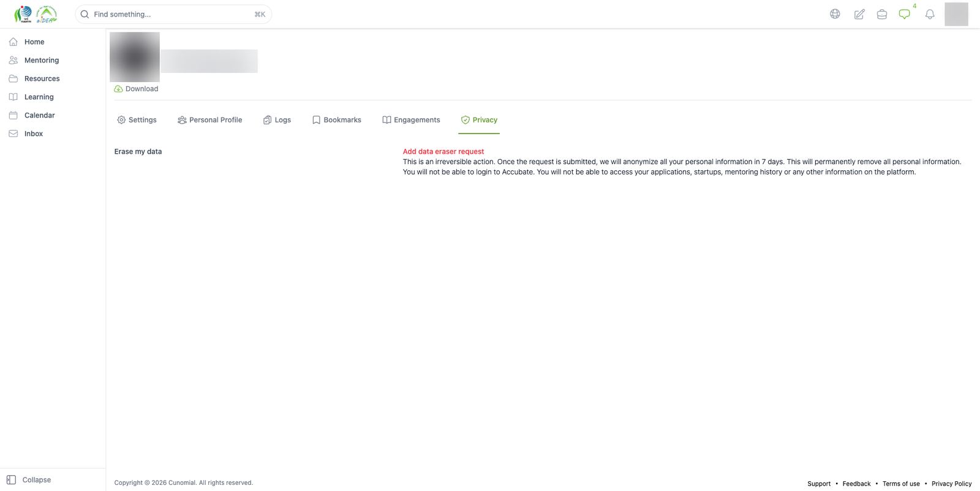Viewport: 980px width, 491px height.
Task: Open the Support link in footer
Action: coord(819,484)
